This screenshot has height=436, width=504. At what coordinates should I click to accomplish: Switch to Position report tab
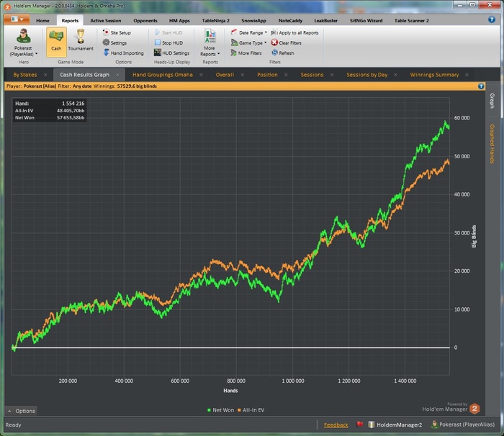pyautogui.click(x=267, y=75)
